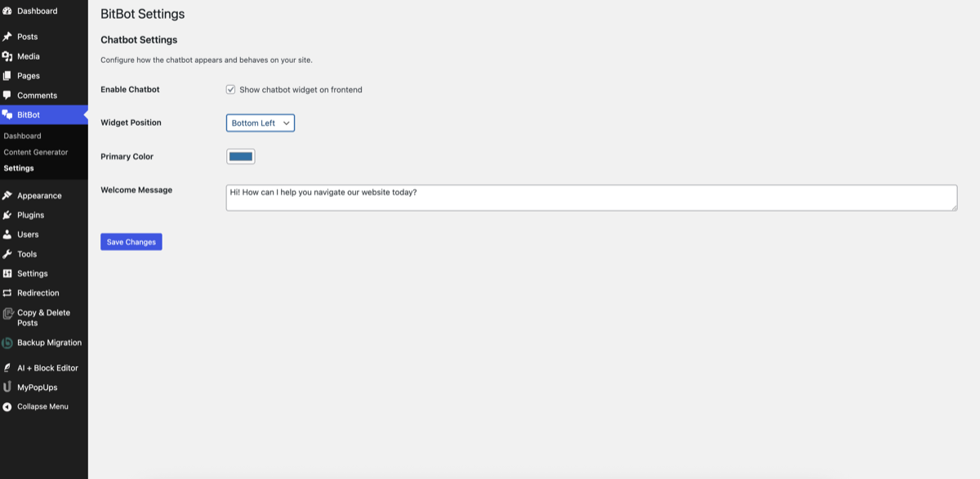Viewport: 980px width, 479px height.
Task: Open the Primary Color swatch picker
Action: pyautogui.click(x=240, y=156)
